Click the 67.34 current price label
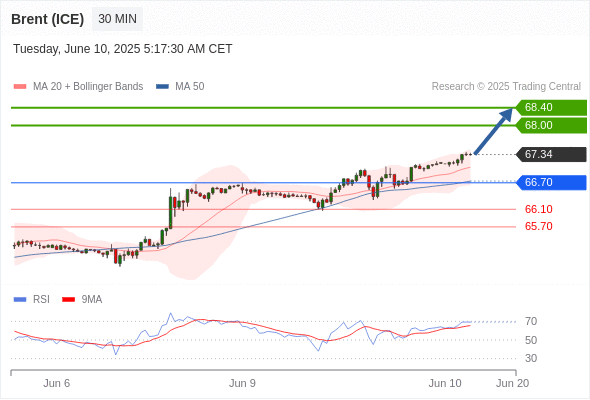Screen dimensions: 590x400 pos(551,154)
